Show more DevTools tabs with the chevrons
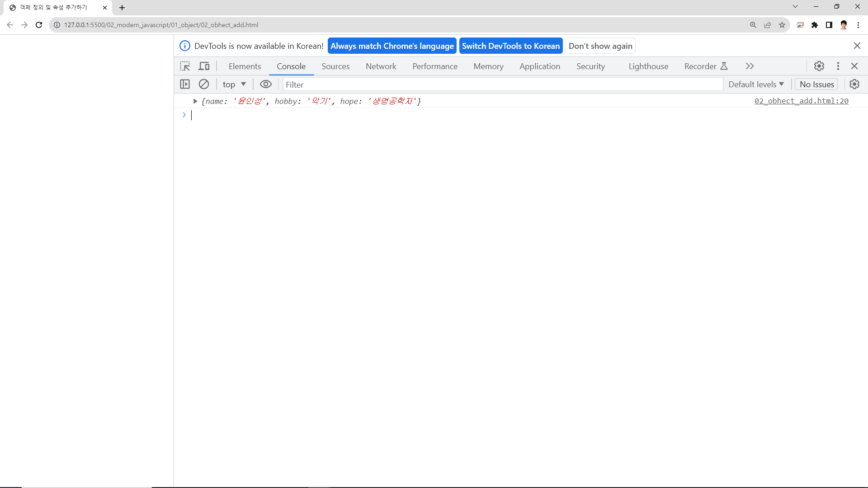Viewport: 868px width, 488px height. click(750, 66)
